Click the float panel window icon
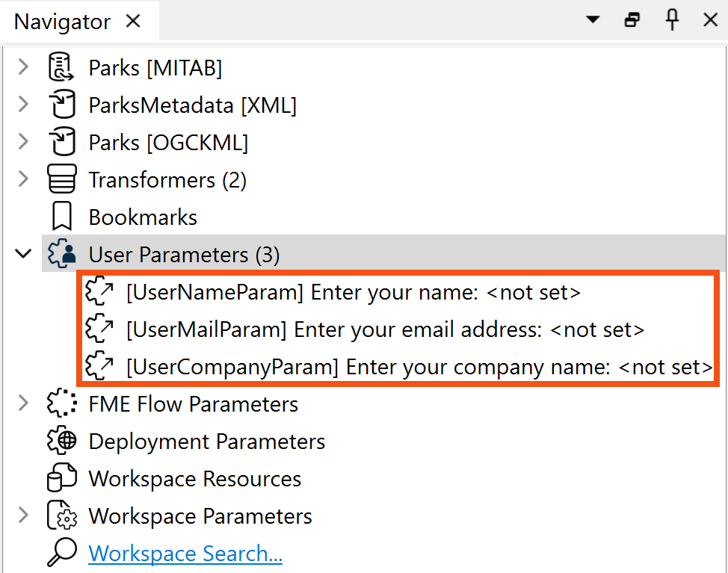The image size is (728, 573). tap(632, 19)
